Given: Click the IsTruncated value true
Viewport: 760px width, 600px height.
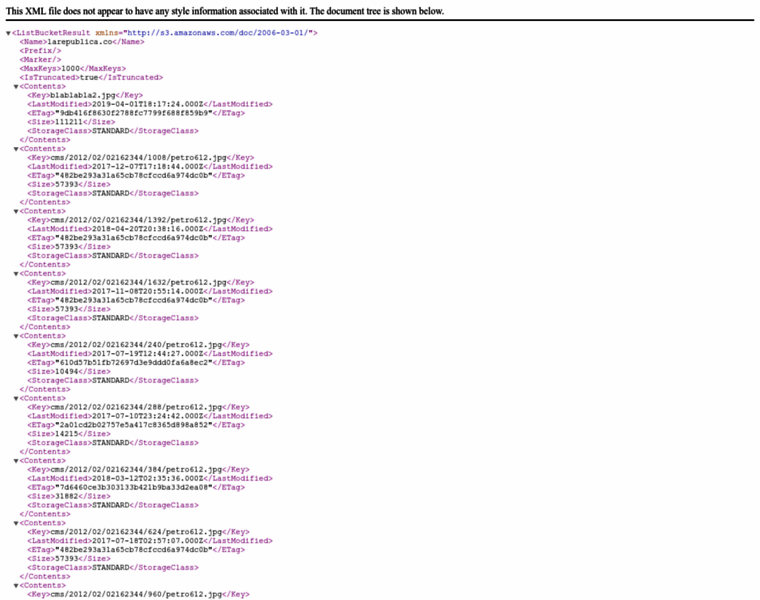Looking at the screenshot, I should tap(87, 77).
